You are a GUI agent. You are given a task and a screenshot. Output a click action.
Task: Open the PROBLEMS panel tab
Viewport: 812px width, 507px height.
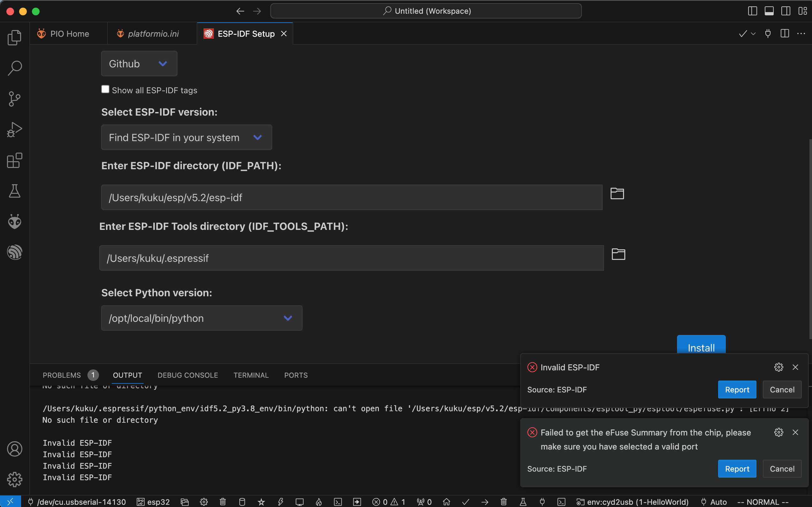pyautogui.click(x=70, y=375)
